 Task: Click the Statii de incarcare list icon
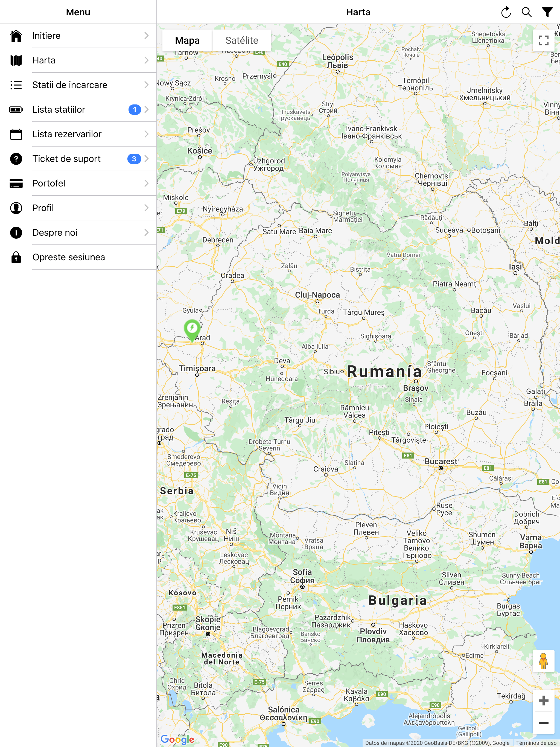click(16, 85)
